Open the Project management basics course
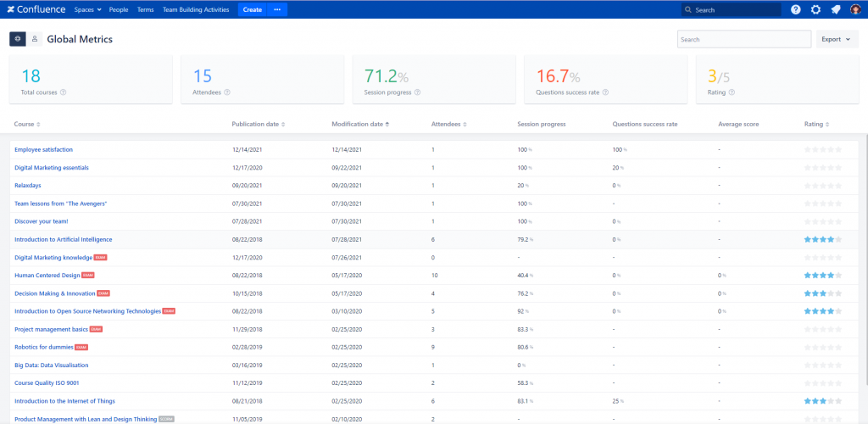 tap(51, 329)
